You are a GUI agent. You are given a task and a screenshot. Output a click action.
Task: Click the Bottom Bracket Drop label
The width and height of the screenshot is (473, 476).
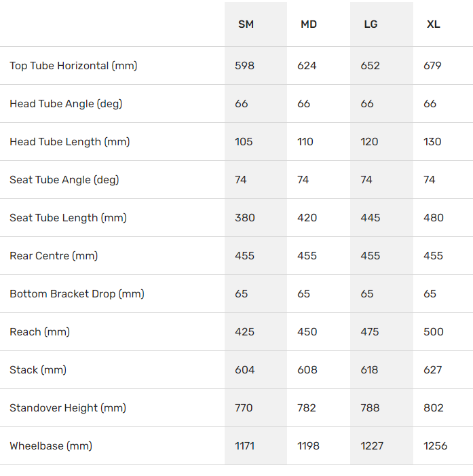pos(77,294)
